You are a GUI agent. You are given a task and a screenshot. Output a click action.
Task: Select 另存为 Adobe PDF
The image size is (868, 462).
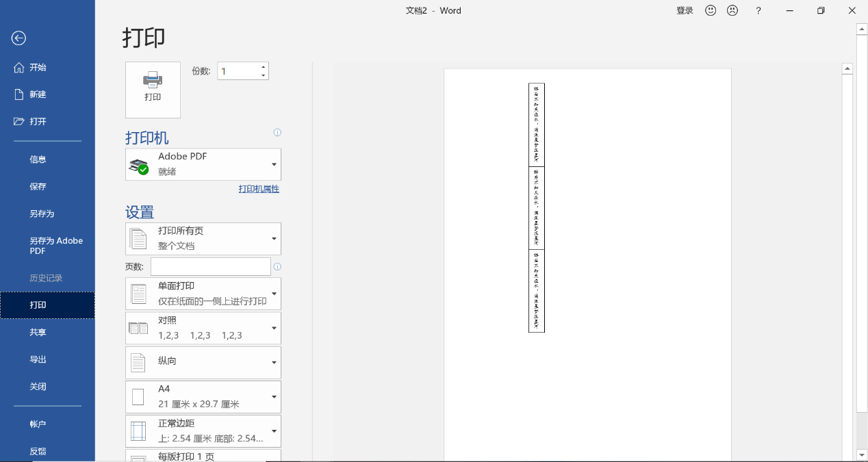[47, 246]
